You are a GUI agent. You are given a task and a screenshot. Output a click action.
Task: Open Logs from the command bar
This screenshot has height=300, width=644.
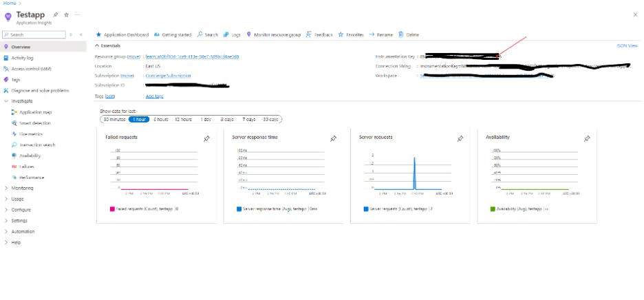pos(232,35)
